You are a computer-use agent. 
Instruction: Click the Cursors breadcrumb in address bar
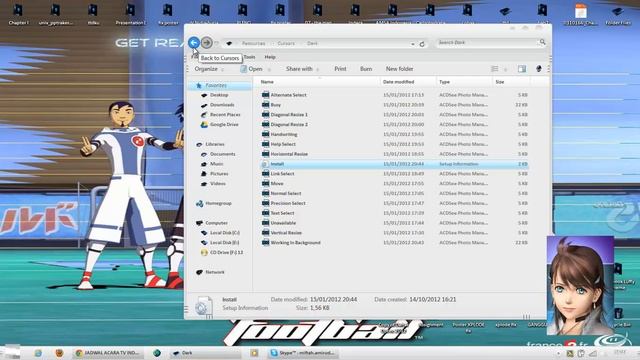click(286, 43)
